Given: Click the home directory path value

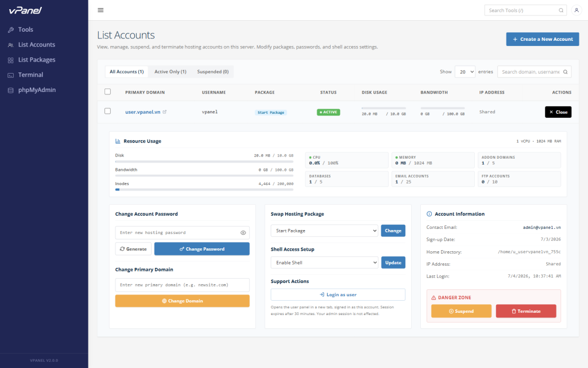Looking at the screenshot, I should tap(529, 252).
